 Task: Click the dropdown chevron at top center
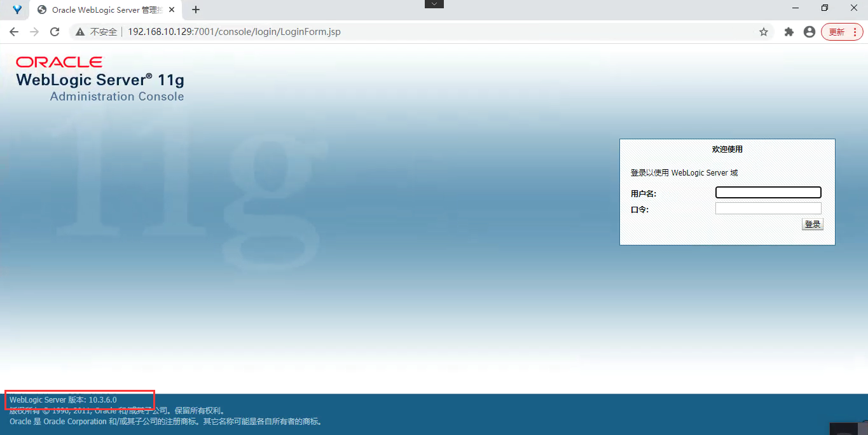434,4
